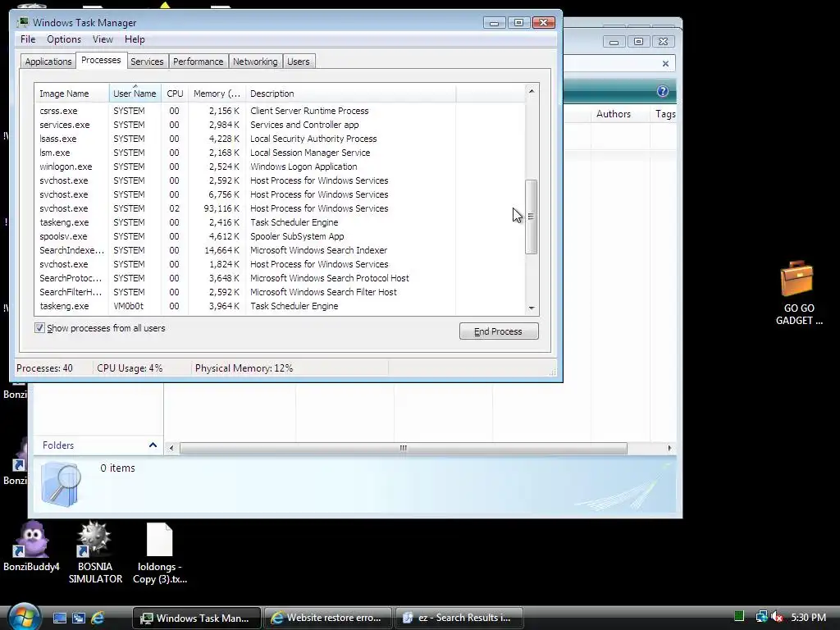The height and width of the screenshot is (630, 840).
Task: Click the clock showing 5:30 PM
Action: pos(808,617)
